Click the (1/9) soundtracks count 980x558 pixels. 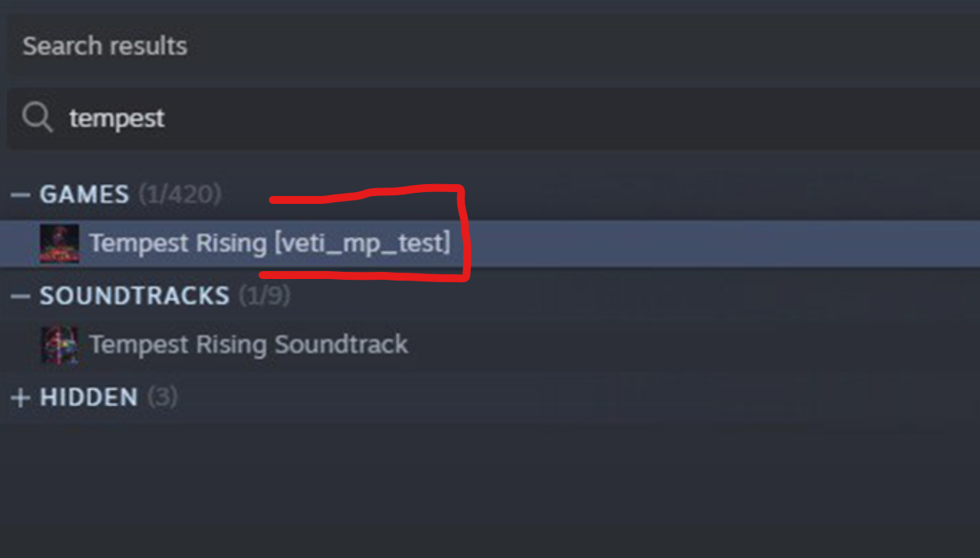[x=264, y=296]
